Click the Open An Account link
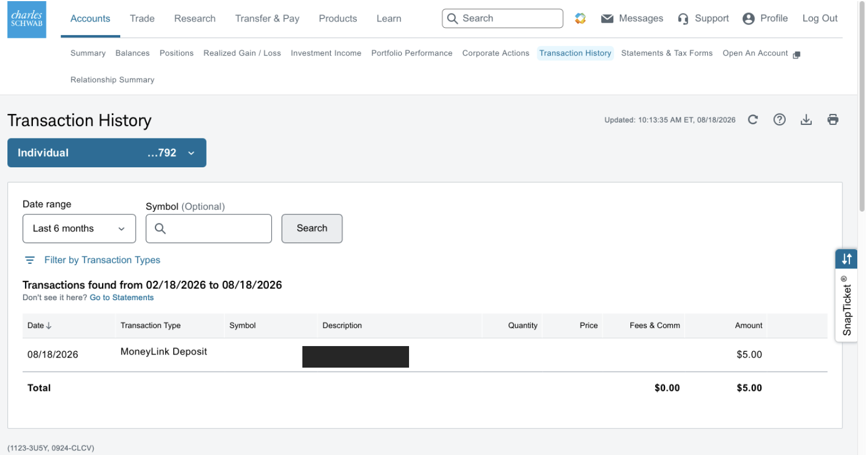The height and width of the screenshot is (455, 868). 755,53
